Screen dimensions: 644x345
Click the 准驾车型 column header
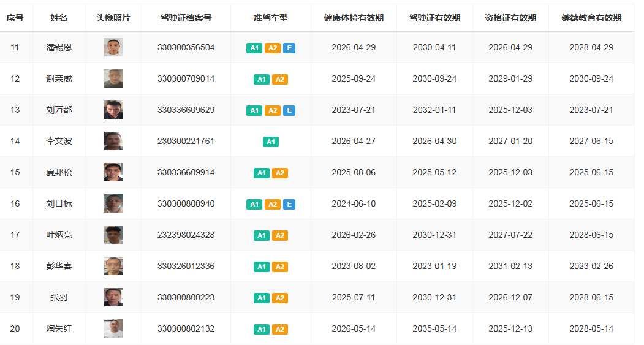(x=270, y=18)
